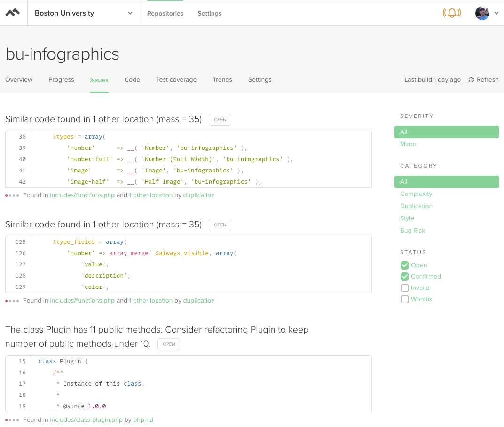Click code line 40 'number-full'
This screenshot has height=427, width=504.
point(189,159)
